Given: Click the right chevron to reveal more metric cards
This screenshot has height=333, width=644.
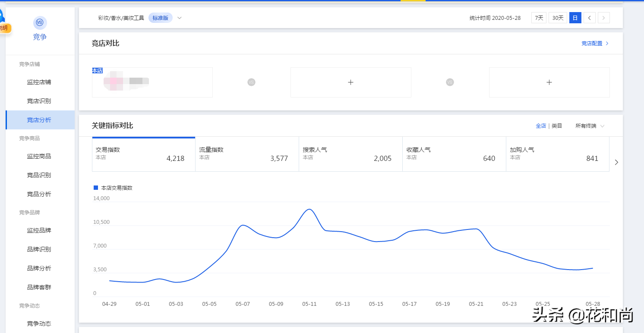Looking at the screenshot, I should (x=616, y=162).
